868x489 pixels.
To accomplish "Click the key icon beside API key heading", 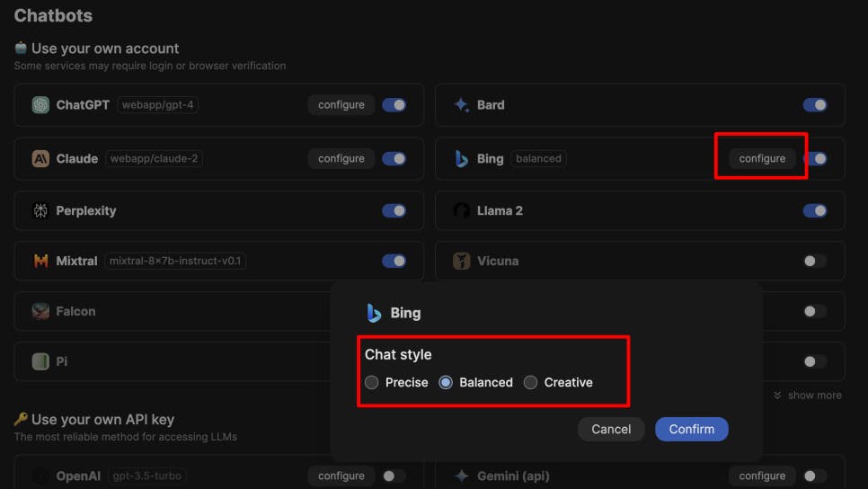I will 21,419.
